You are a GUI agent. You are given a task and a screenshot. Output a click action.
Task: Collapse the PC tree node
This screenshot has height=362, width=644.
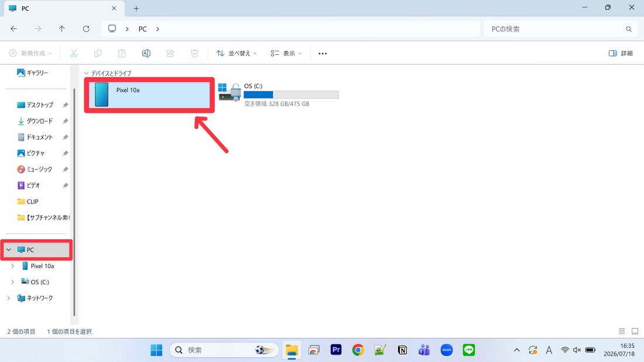9,250
